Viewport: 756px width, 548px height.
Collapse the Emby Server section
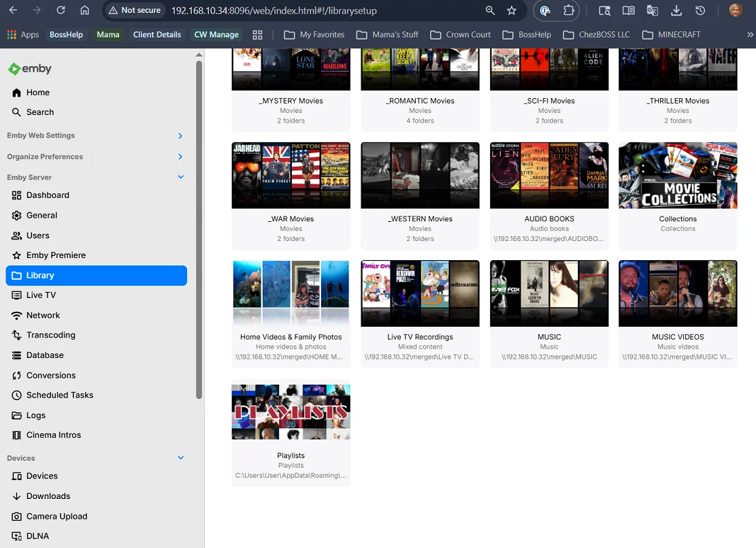[180, 177]
